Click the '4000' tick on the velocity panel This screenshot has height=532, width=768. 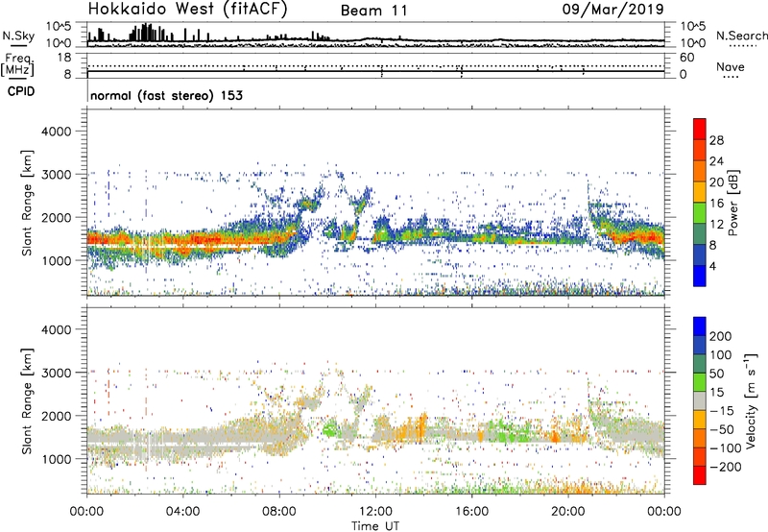tap(57, 329)
